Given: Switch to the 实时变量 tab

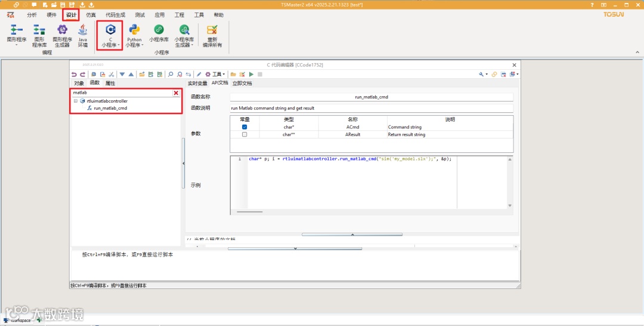Looking at the screenshot, I should click(x=197, y=83).
